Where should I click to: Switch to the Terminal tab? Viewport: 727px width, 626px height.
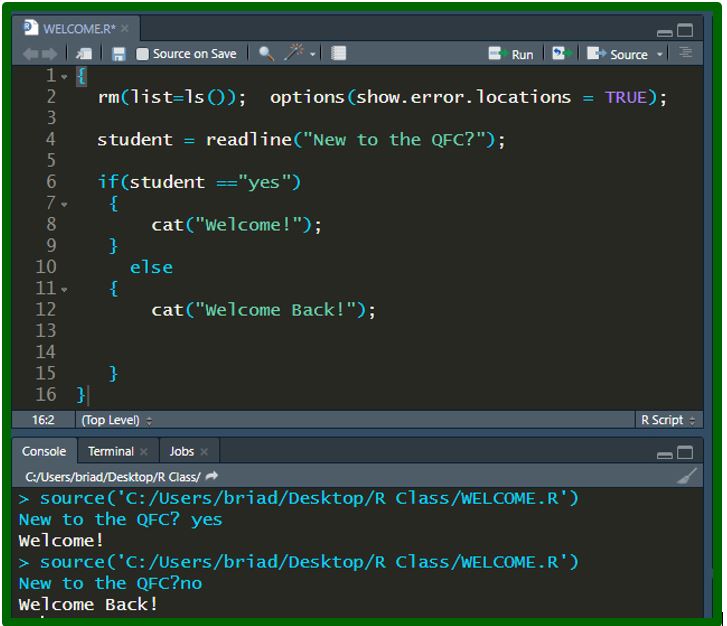(110, 451)
